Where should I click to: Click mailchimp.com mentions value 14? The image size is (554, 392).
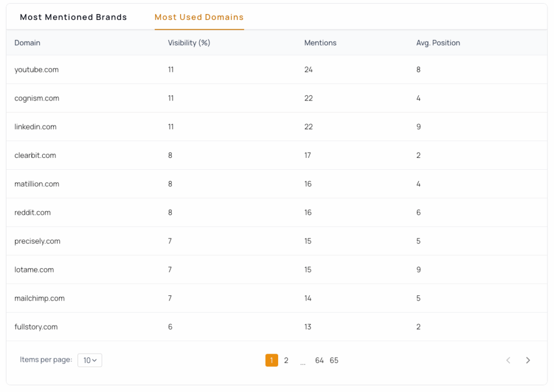[308, 298]
